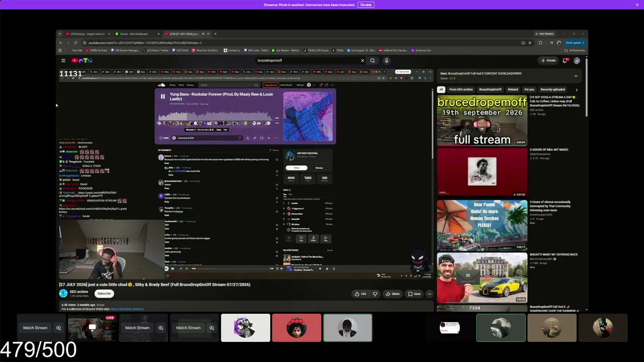
Task: Go back in the browser
Action: (x=60, y=43)
